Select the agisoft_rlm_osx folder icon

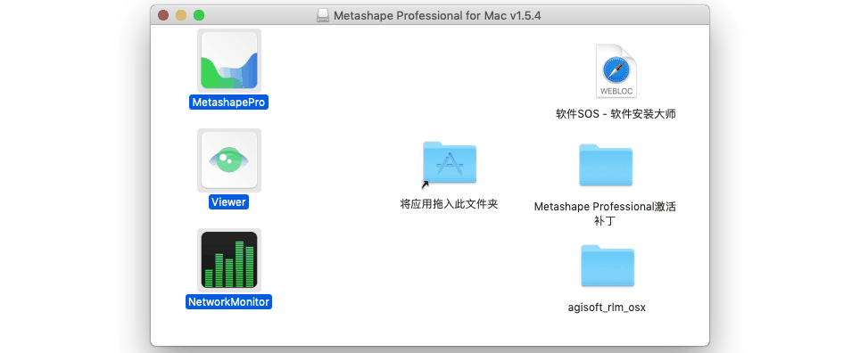[x=608, y=266]
